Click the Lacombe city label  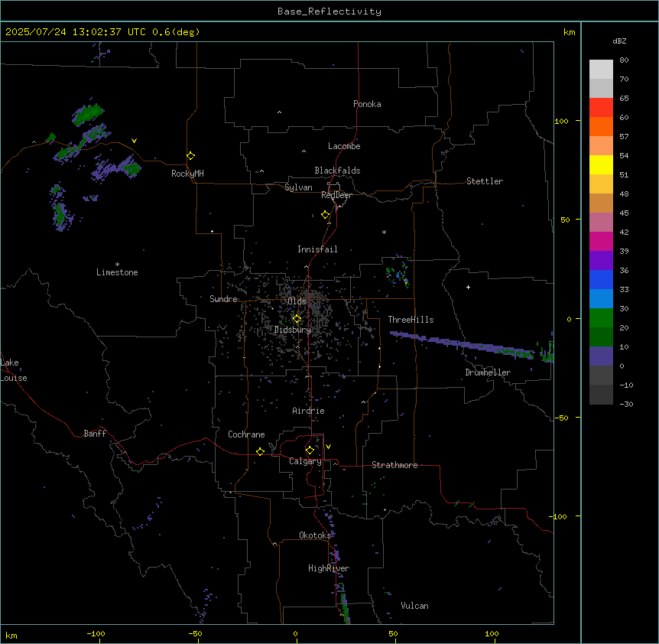point(344,146)
